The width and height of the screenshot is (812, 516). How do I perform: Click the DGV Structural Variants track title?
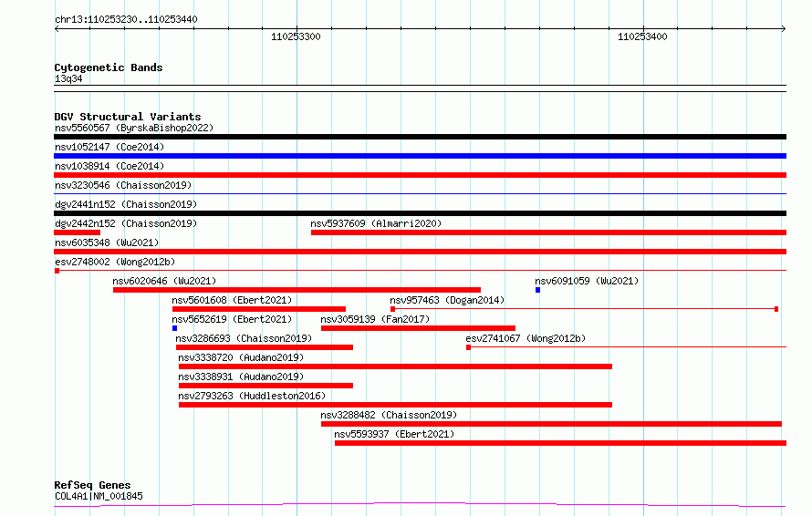128,117
